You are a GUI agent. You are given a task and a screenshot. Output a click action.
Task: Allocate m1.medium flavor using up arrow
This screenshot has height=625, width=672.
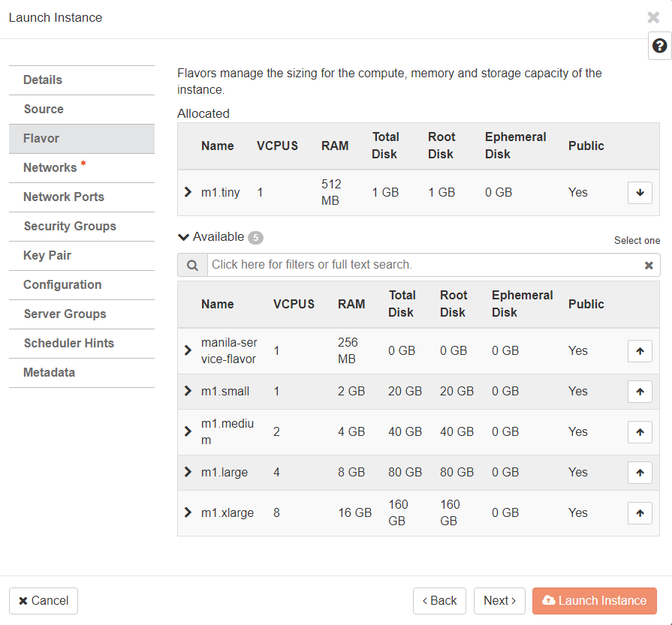(x=640, y=432)
